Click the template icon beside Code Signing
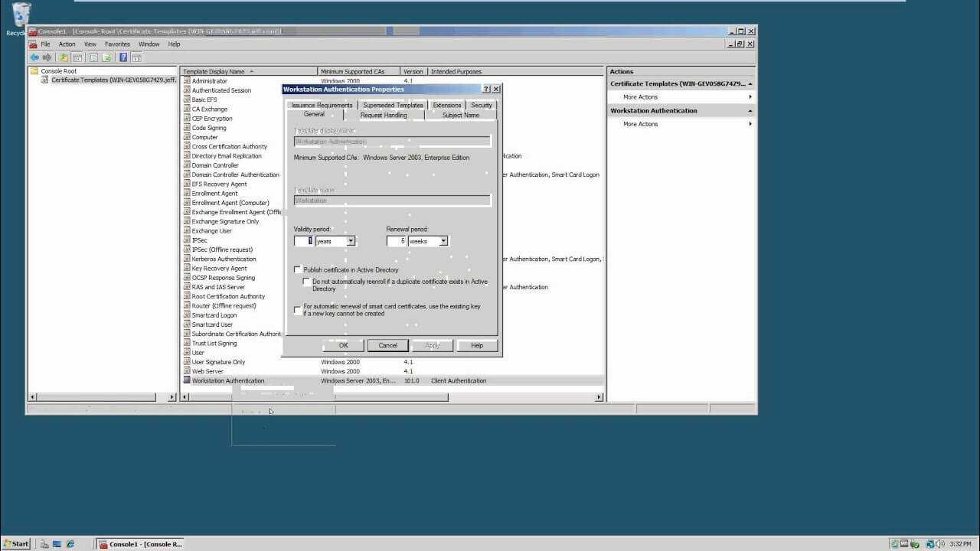 [x=187, y=128]
